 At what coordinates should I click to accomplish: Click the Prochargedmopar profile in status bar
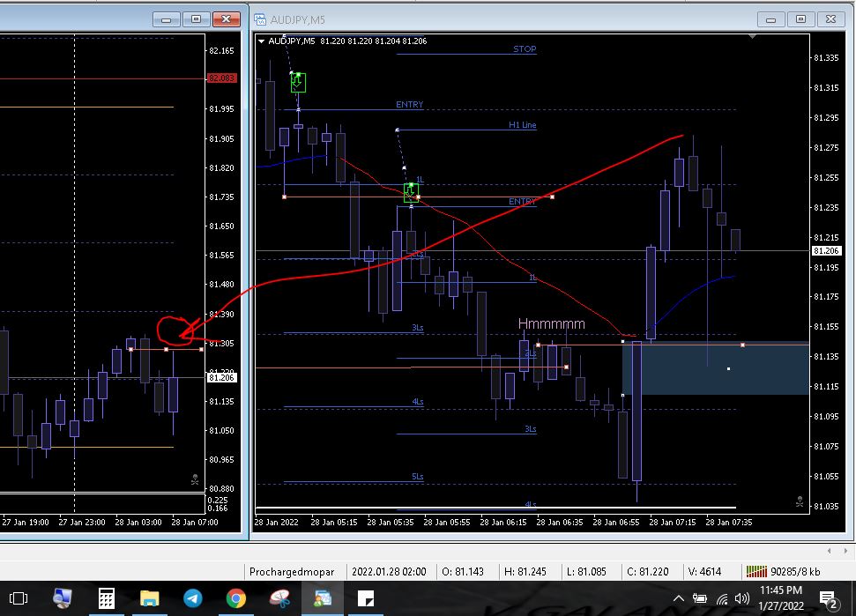pos(292,572)
